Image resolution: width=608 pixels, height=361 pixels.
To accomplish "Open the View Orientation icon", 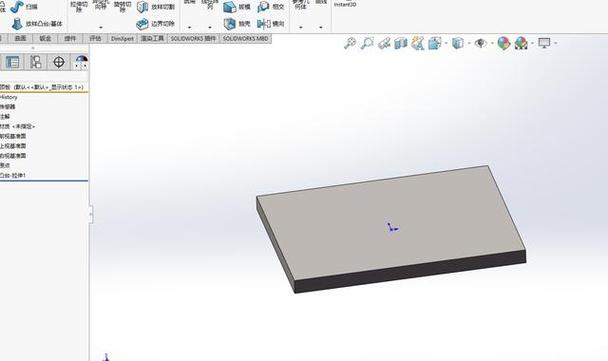I will (x=435, y=43).
